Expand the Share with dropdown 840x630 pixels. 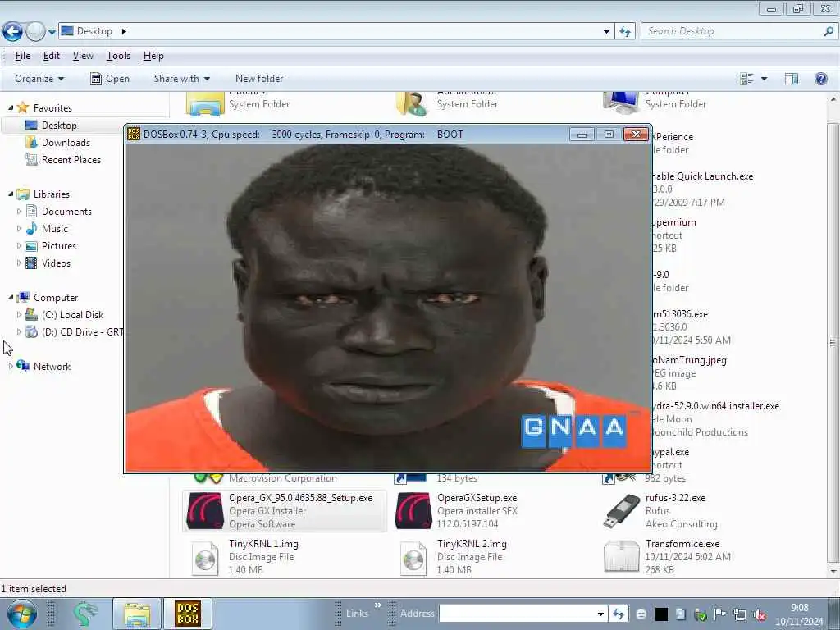(181, 79)
